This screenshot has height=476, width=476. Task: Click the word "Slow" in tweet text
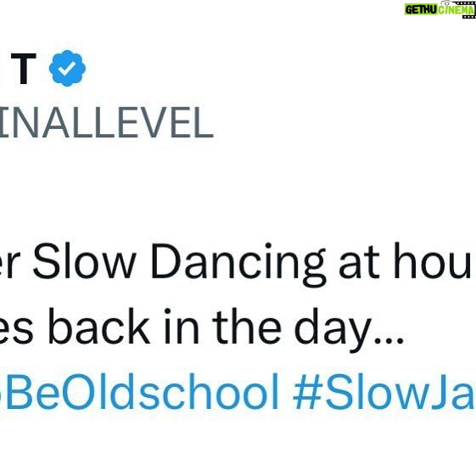pyautogui.click(x=84, y=261)
